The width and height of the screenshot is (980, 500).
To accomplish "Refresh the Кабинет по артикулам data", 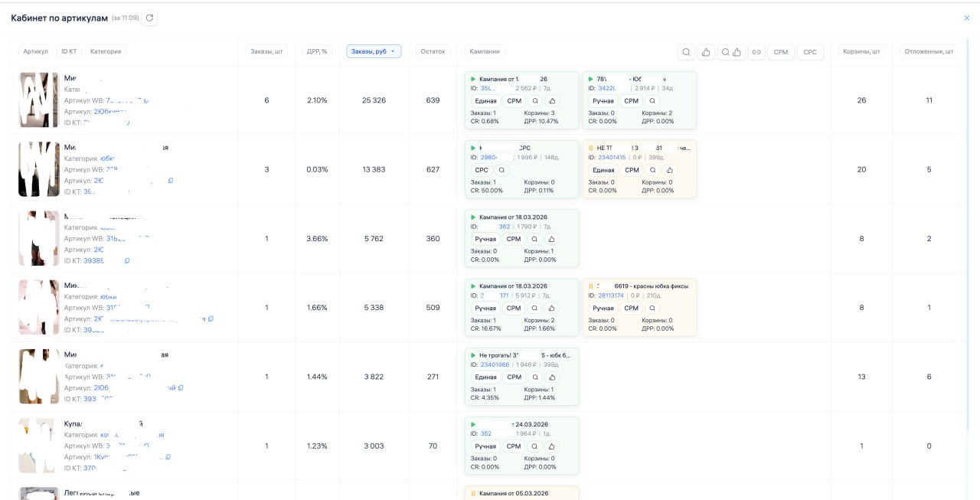I will pyautogui.click(x=149, y=18).
